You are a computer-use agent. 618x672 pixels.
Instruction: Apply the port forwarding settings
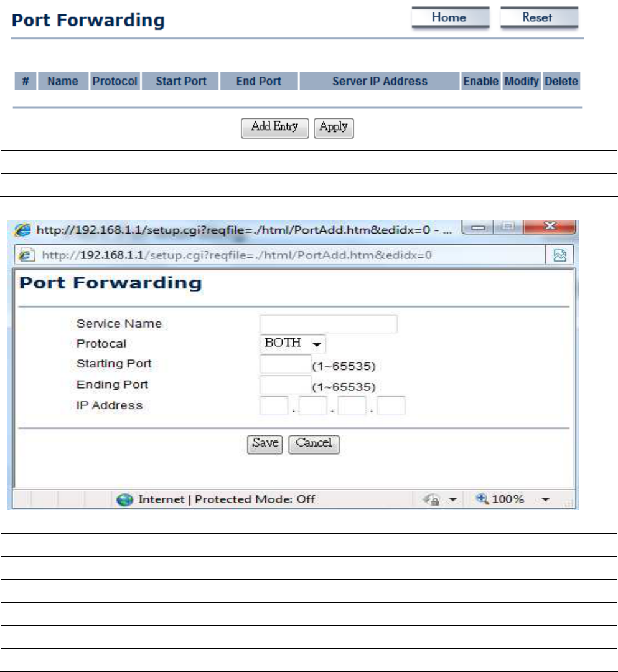pyautogui.click(x=334, y=128)
